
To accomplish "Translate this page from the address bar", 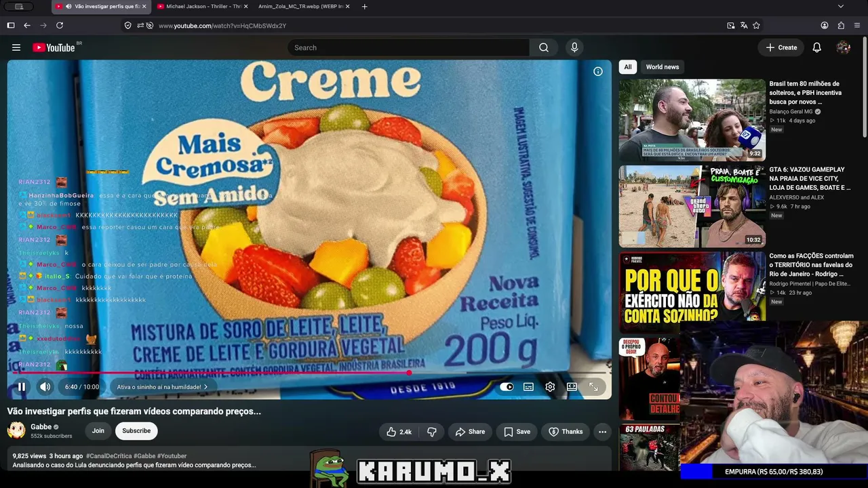I will (x=744, y=26).
